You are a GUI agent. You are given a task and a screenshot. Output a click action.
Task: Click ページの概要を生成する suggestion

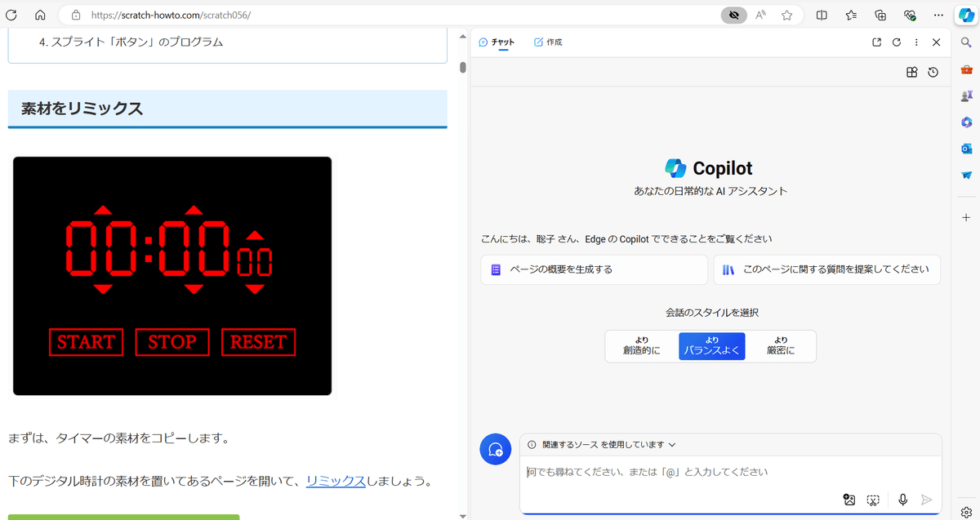[x=594, y=269]
